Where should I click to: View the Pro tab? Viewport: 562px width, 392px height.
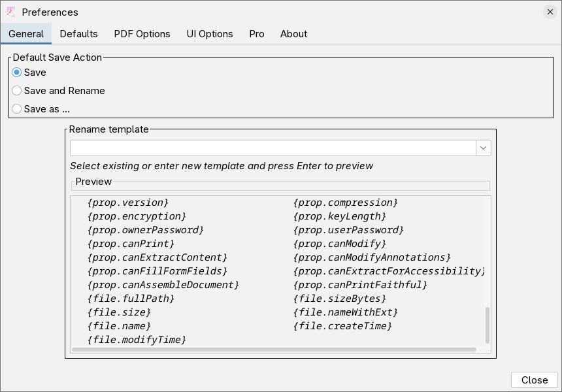(x=256, y=34)
